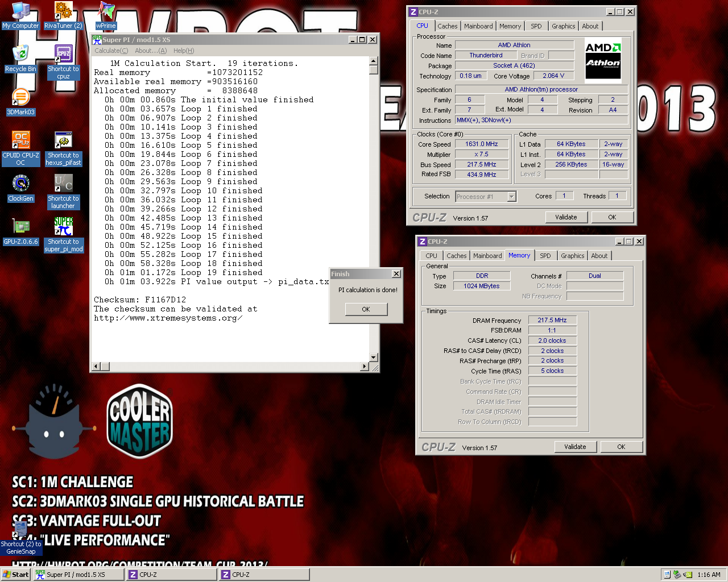The height and width of the screenshot is (582, 728).
Task: Click Super PI vertical scrollbar down arrow
Action: click(x=374, y=357)
